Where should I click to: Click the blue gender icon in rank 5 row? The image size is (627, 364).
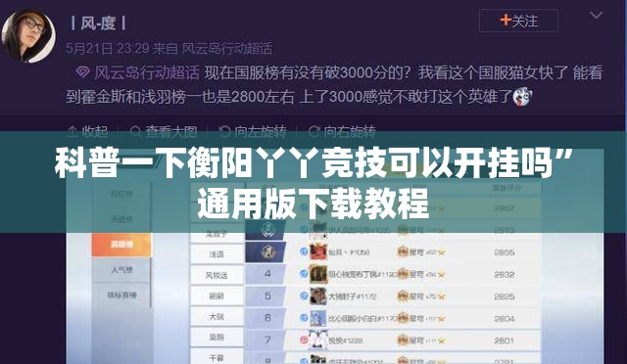(x=304, y=296)
